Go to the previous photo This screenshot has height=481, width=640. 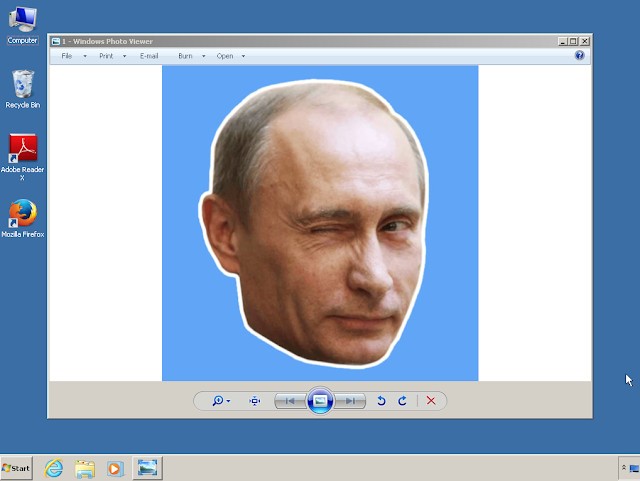pos(290,401)
